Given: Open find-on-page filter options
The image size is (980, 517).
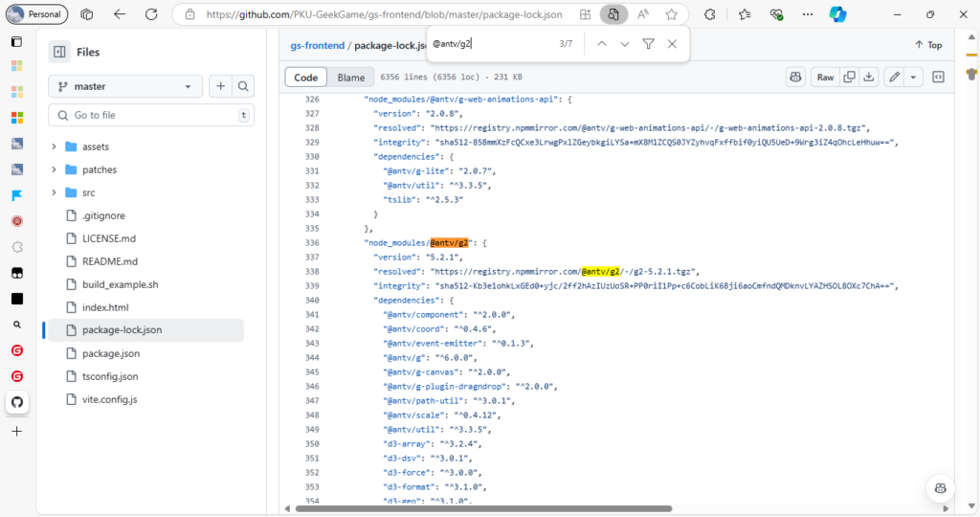Looking at the screenshot, I should [x=648, y=44].
